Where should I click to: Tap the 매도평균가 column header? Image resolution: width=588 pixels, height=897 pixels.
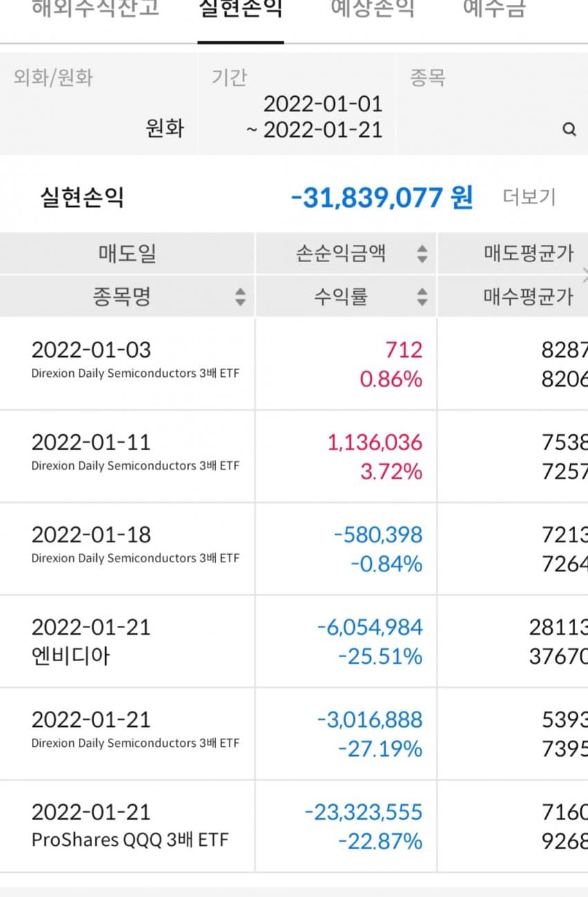[x=529, y=254]
